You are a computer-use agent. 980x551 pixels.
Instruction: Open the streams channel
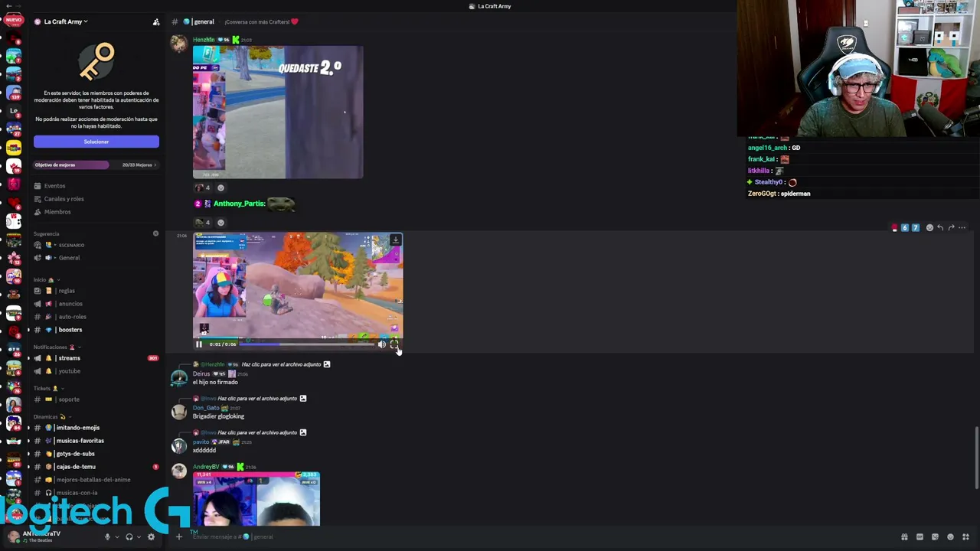[x=69, y=358]
